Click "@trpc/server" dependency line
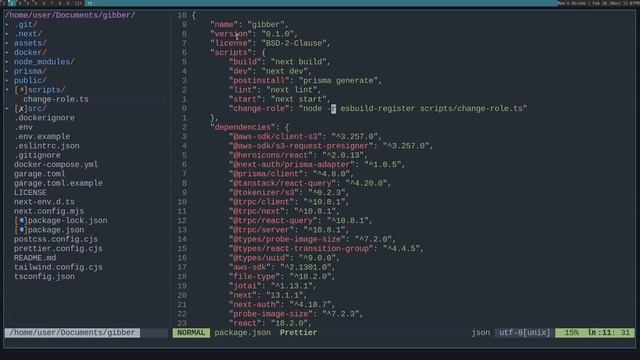The width and height of the screenshot is (640, 360). pos(289,230)
